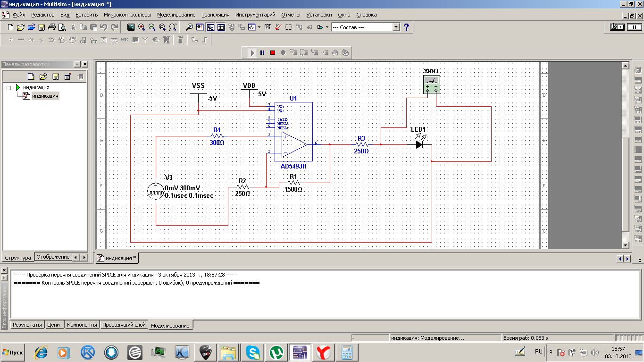Pause the running simulation

[262, 52]
